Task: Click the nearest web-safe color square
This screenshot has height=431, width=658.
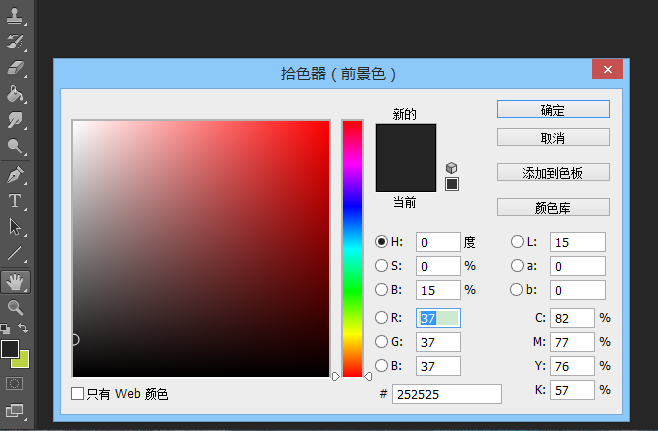Action: click(x=452, y=184)
